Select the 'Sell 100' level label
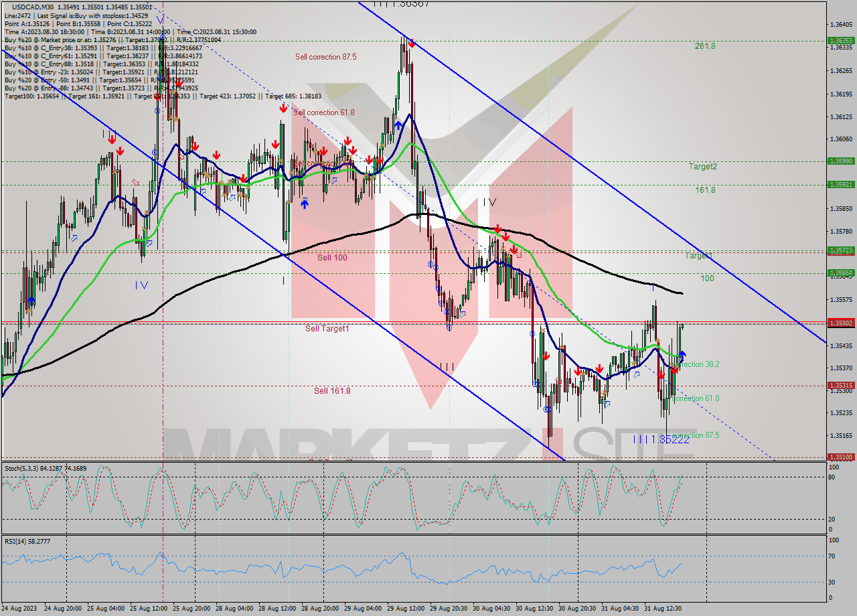 [x=332, y=257]
